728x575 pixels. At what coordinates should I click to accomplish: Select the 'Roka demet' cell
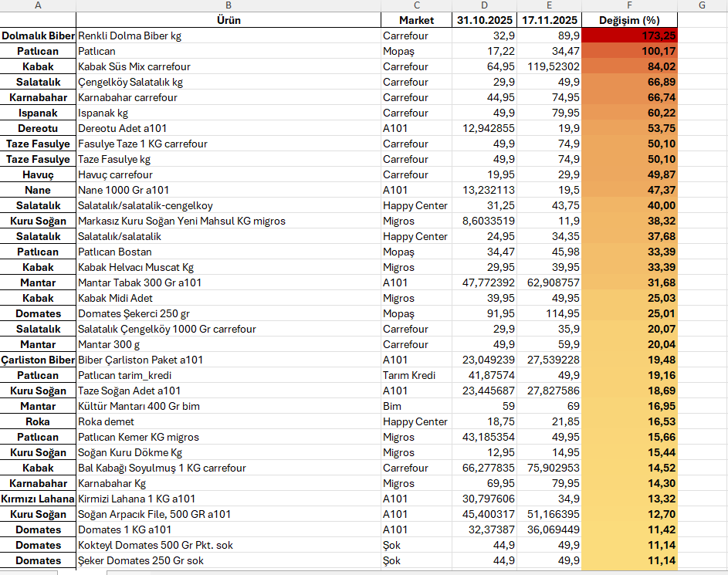click(x=229, y=421)
